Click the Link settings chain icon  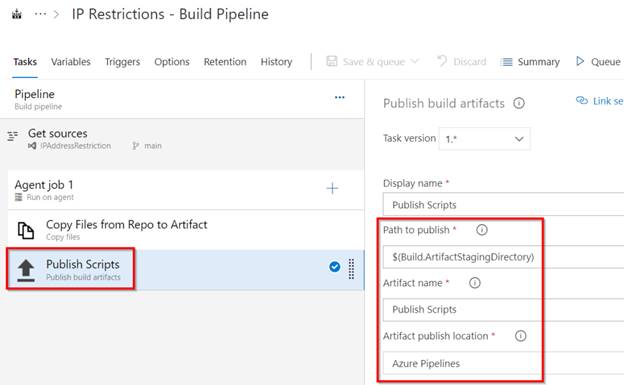coord(582,100)
